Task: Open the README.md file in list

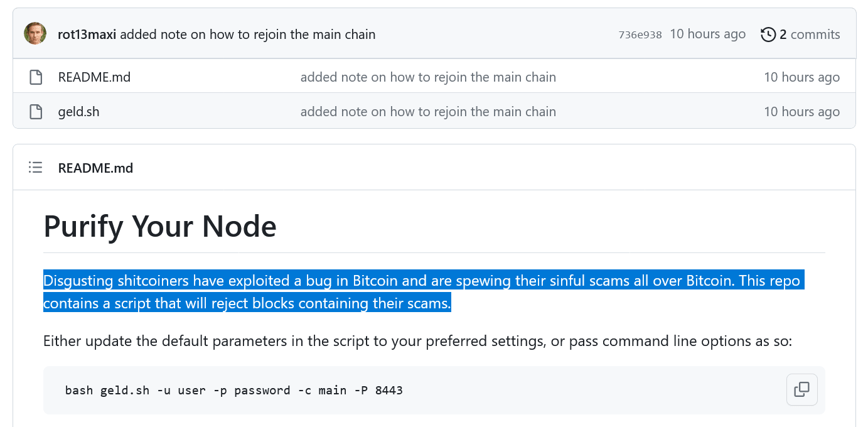Action: [x=94, y=77]
